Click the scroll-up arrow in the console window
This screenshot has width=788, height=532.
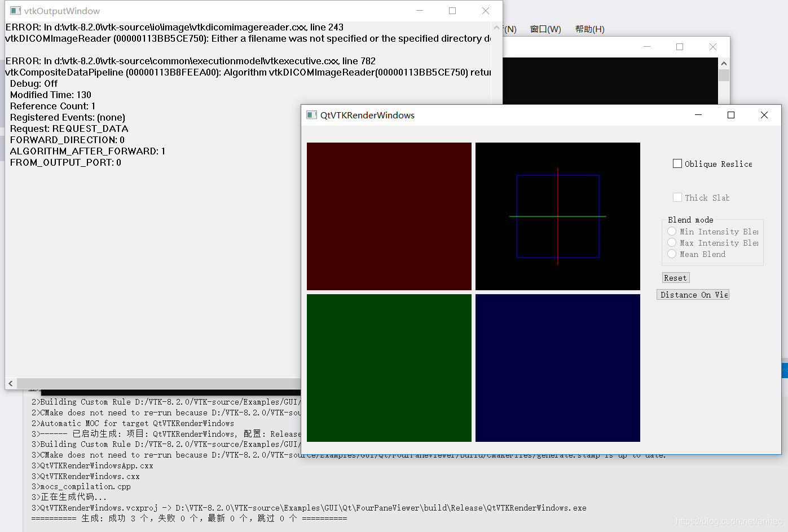point(724,64)
